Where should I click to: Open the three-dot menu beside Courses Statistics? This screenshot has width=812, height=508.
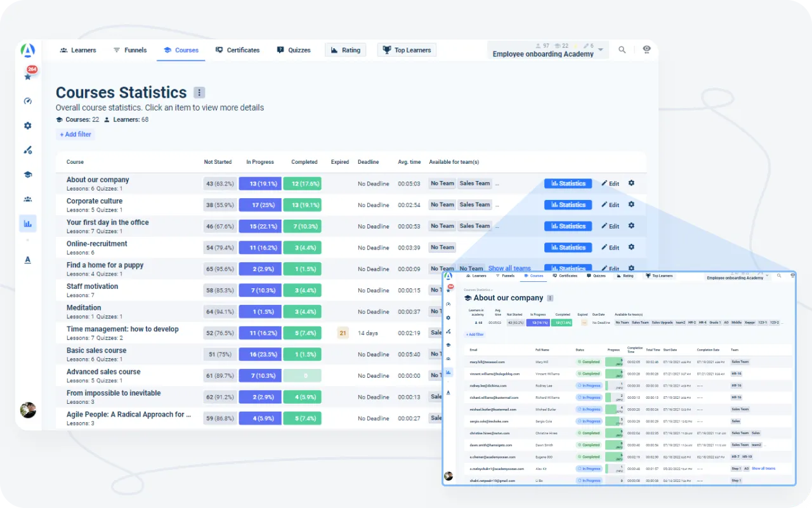[x=199, y=93]
